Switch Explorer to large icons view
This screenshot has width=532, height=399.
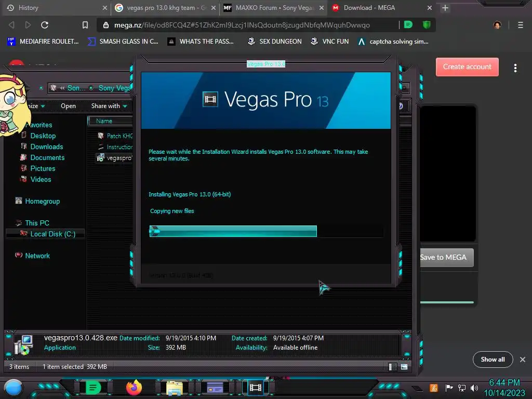coord(404,367)
